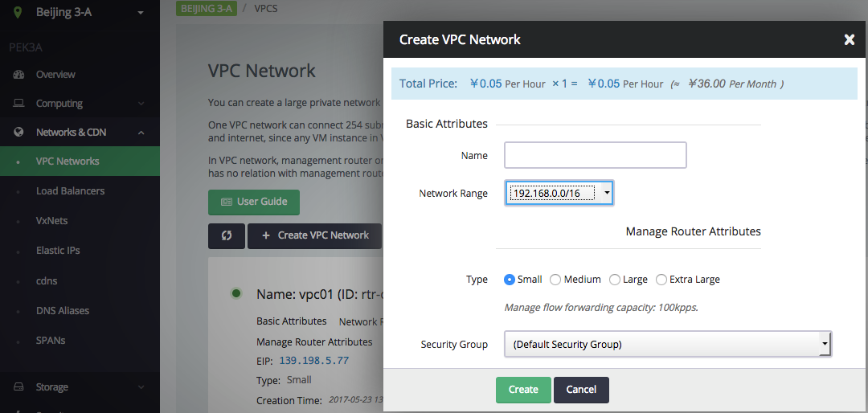
Task: Go to Elastic IPs in the sidebar
Action: point(58,250)
